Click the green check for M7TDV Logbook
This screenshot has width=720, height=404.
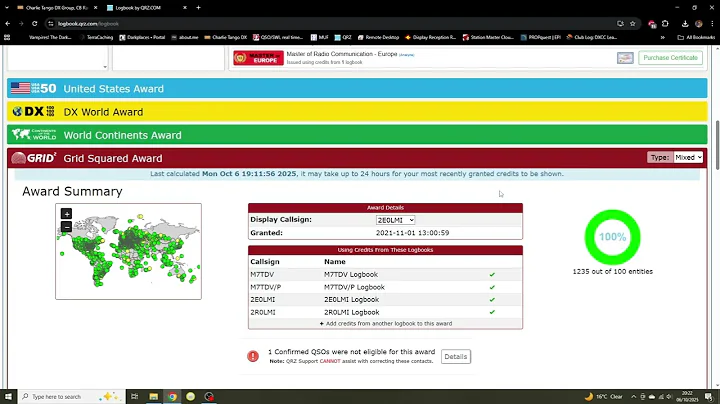coord(492,275)
